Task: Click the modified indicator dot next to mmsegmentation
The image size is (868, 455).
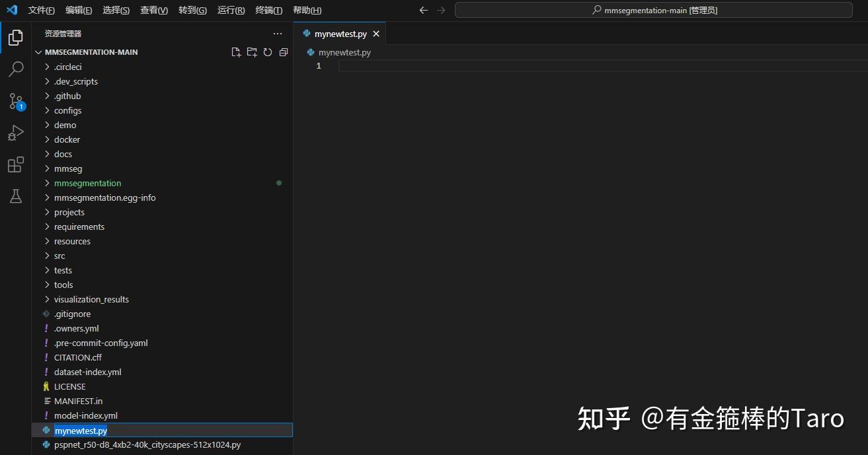Action: point(278,183)
